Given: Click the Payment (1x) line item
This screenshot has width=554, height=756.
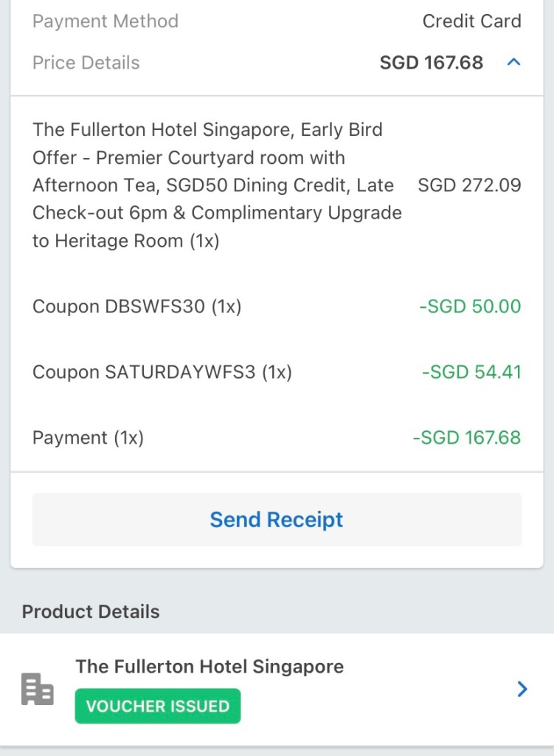Looking at the screenshot, I should [88, 438].
